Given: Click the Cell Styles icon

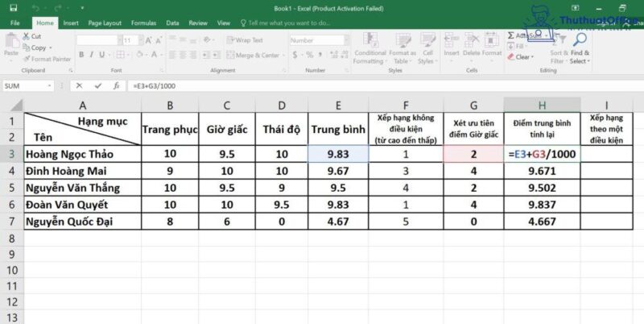Looking at the screenshot, I should pyautogui.click(x=427, y=40).
